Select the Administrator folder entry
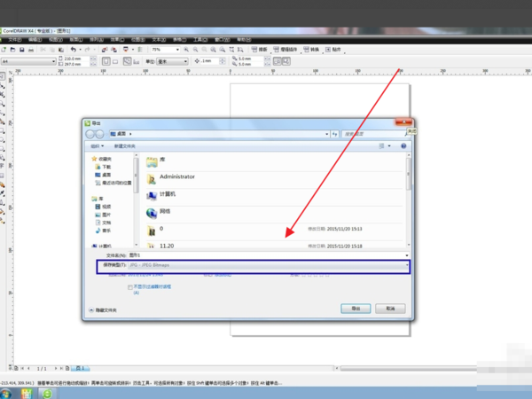The width and height of the screenshot is (532, 399). coord(274,179)
